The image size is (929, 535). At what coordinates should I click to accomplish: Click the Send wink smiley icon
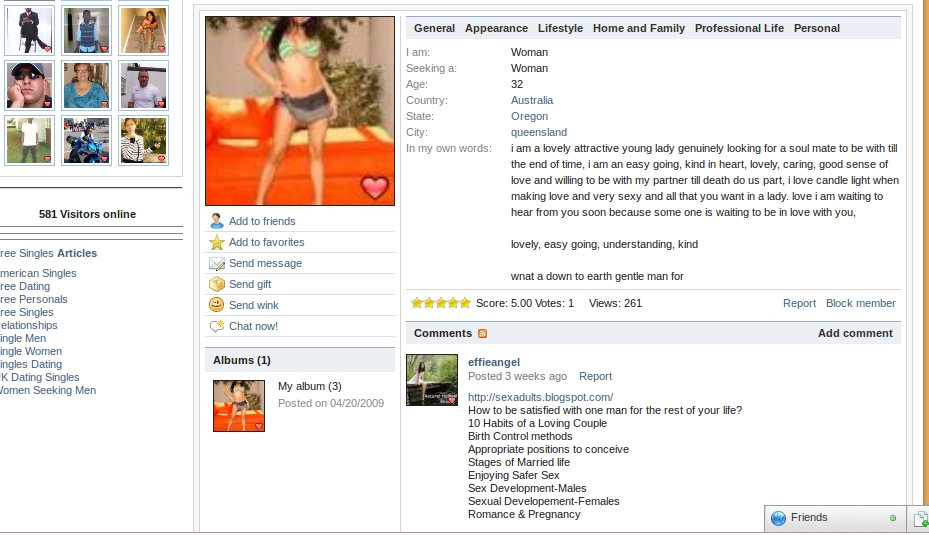pos(217,305)
